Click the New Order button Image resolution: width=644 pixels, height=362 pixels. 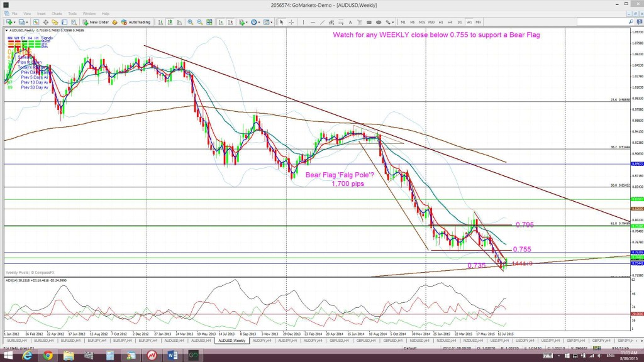click(96, 22)
